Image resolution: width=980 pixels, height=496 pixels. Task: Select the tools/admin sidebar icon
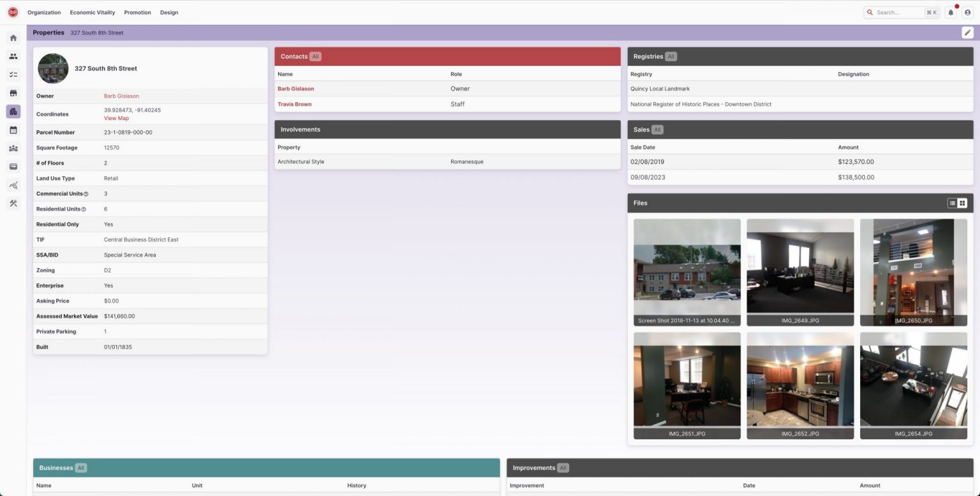click(13, 203)
